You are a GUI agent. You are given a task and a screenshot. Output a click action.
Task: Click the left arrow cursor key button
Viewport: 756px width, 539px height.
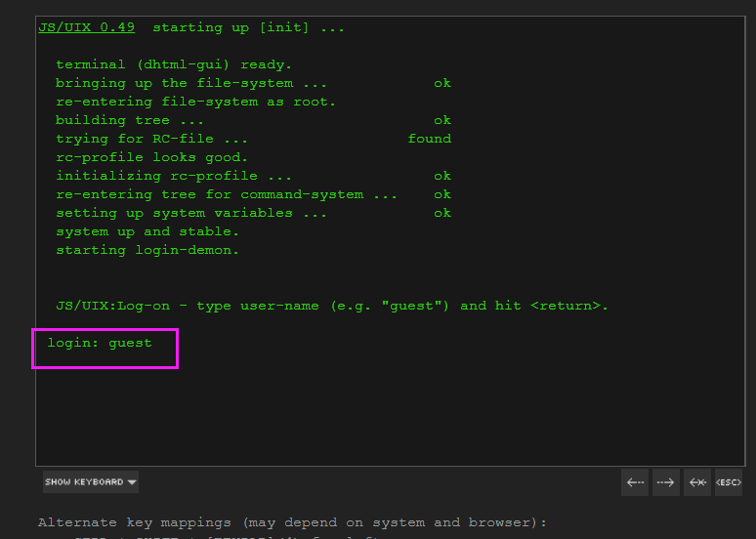[x=635, y=482]
